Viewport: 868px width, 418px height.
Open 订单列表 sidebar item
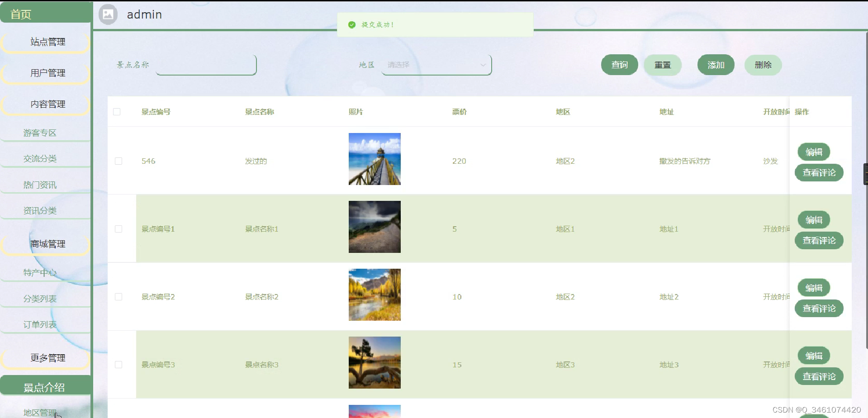(45, 325)
